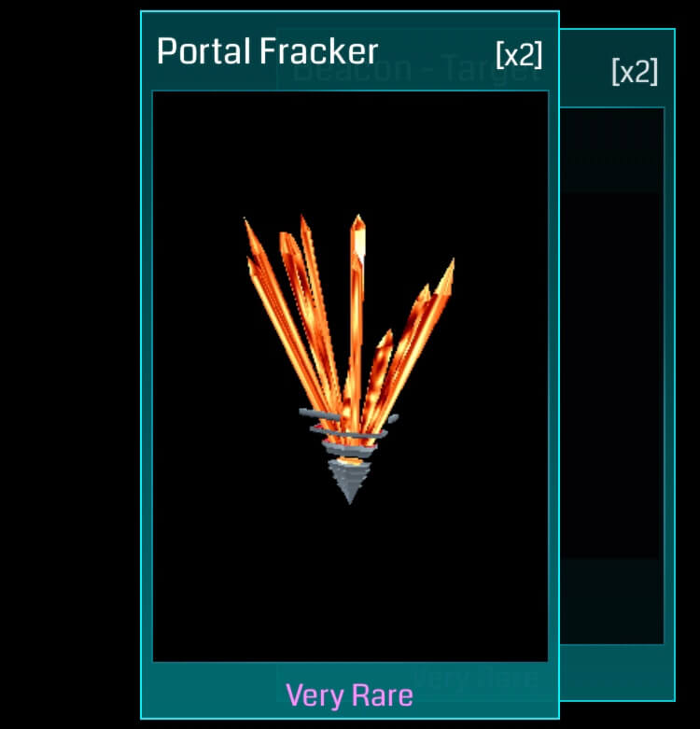This screenshot has height=729, width=700.
Task: Open the dark preview area of the back card
Action: pos(611,375)
